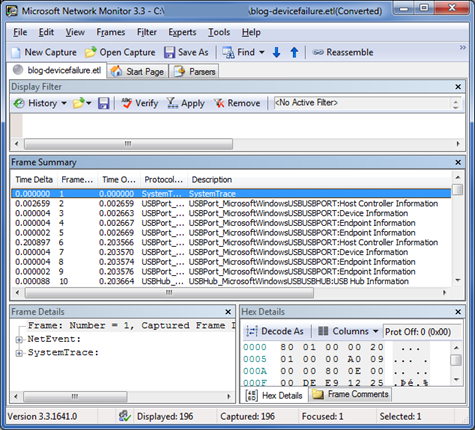
Task: Click the Time Delta column header
Action: [x=34, y=180]
